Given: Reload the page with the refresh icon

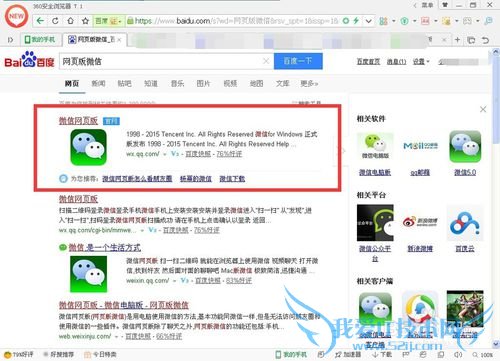Looking at the screenshot, I should 55,21.
